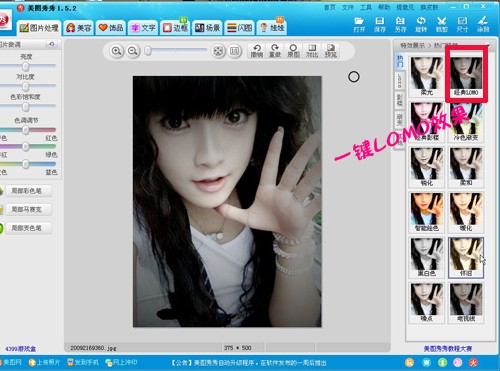
Task: Click the 局部变色笔 button
Action: [29, 228]
